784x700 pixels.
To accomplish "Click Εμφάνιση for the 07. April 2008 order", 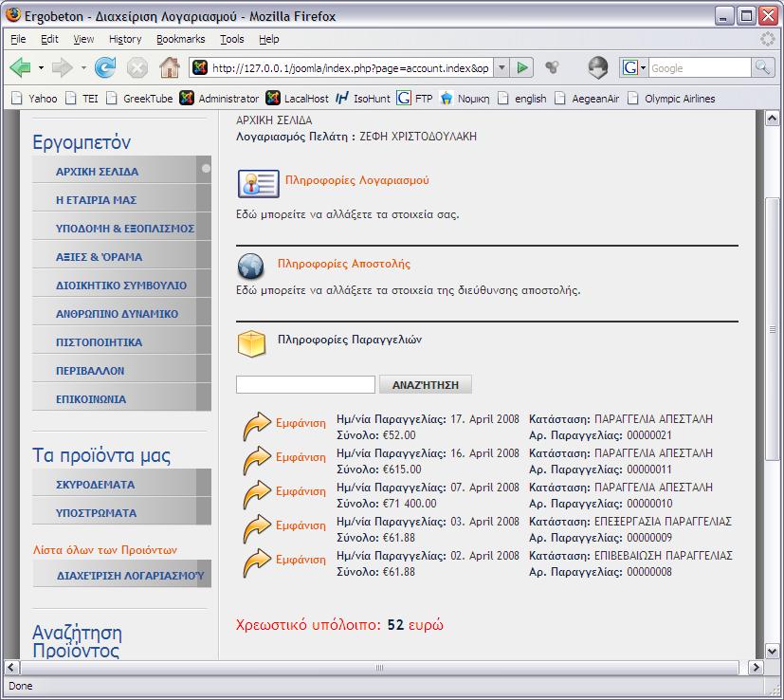I will pos(301,491).
